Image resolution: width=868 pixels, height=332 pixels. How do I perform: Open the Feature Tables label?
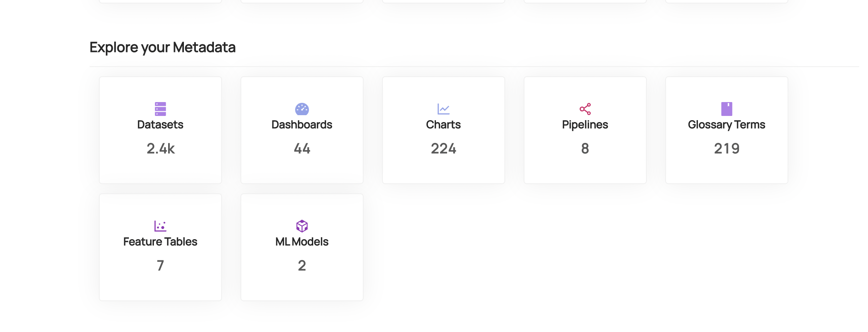[x=160, y=242]
